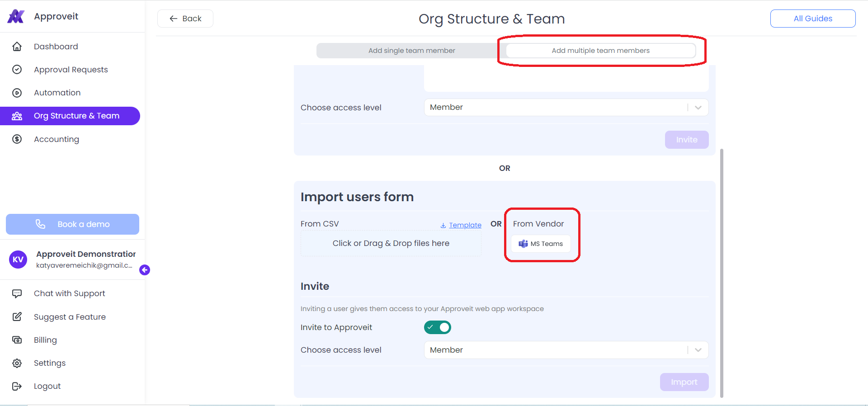
Task: Click the Approval Requests checkmark icon
Action: coord(17,70)
